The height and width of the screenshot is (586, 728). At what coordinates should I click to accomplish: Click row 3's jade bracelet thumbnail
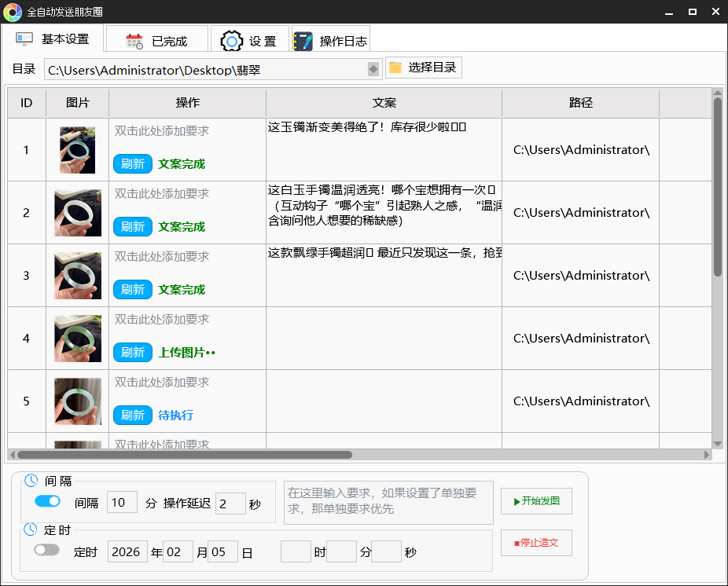pyautogui.click(x=77, y=275)
